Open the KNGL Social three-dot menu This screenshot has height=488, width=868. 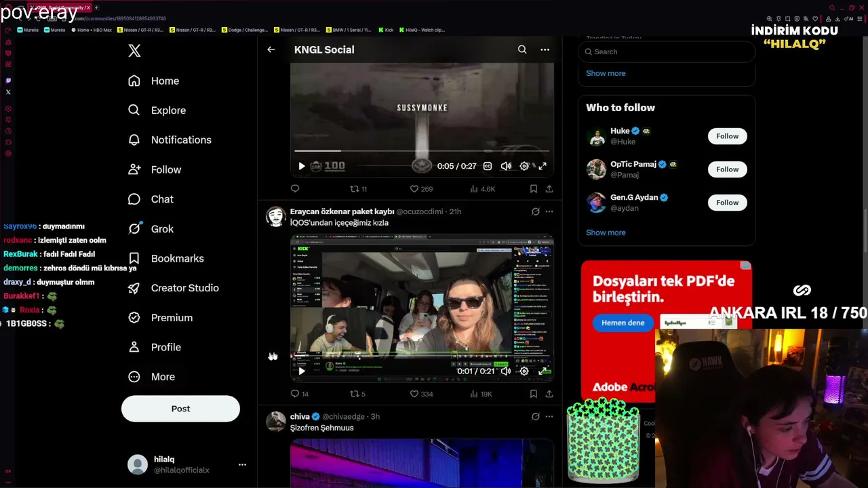coord(545,49)
